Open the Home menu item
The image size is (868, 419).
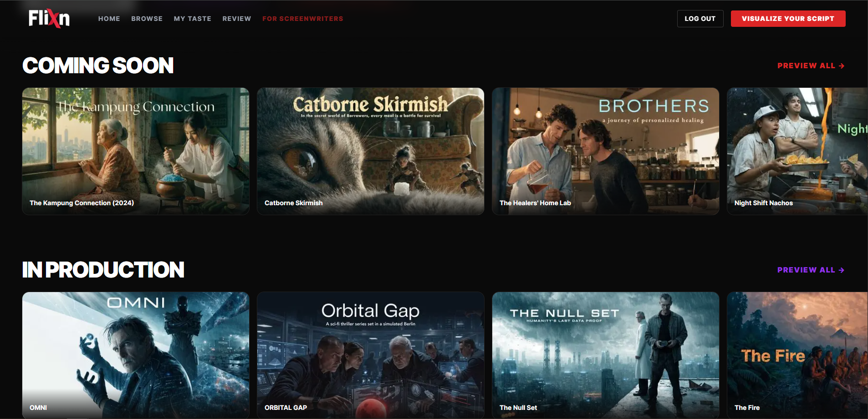(x=109, y=19)
